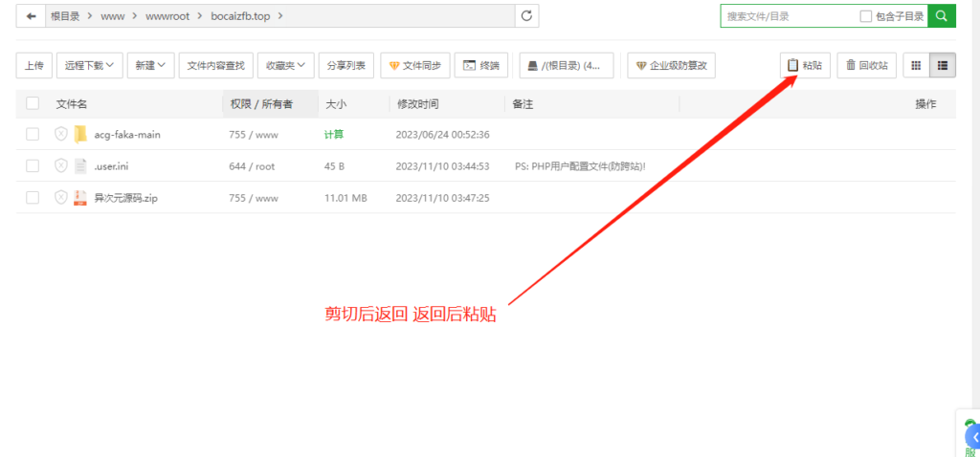The image size is (980, 457).
Task: Click the shield icon beside .user.ini
Action: [60, 165]
